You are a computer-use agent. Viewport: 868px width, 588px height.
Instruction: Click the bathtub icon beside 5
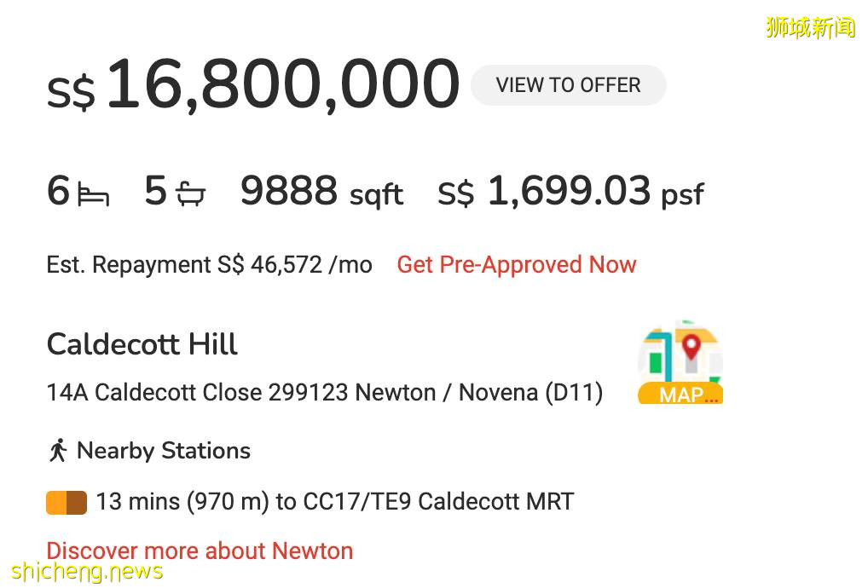tap(191, 194)
